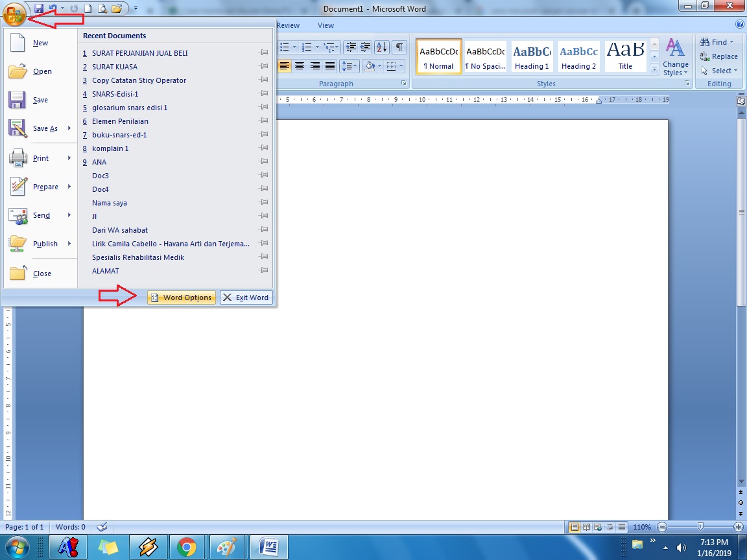This screenshot has width=747, height=560.
Task: Click the proofing check icon in status bar
Action: coord(101,527)
